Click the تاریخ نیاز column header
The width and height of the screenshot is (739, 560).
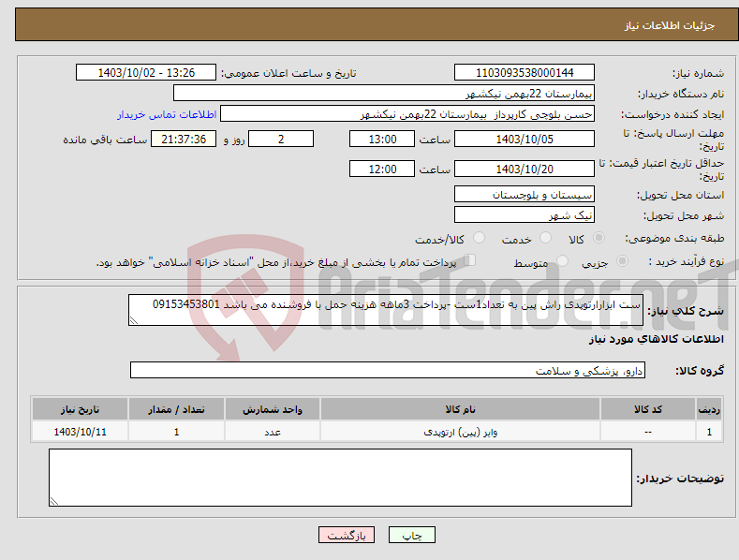(x=80, y=409)
